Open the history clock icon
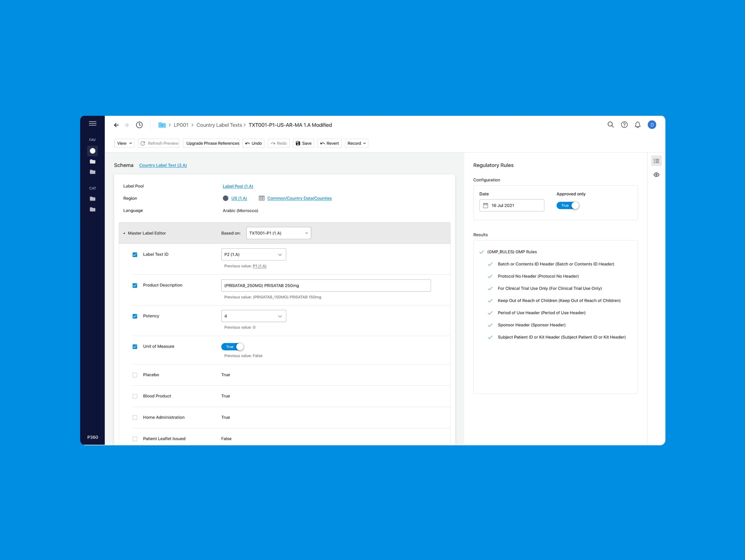 pos(139,125)
